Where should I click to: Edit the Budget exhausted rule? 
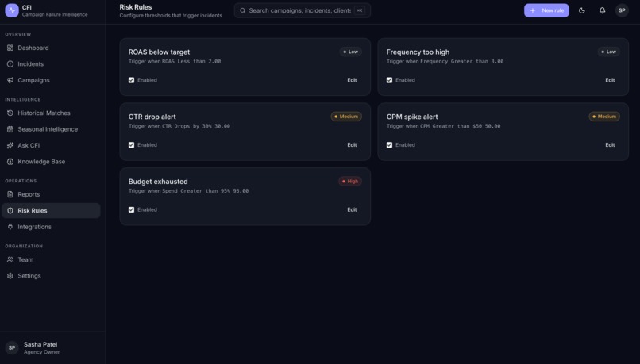click(x=352, y=210)
